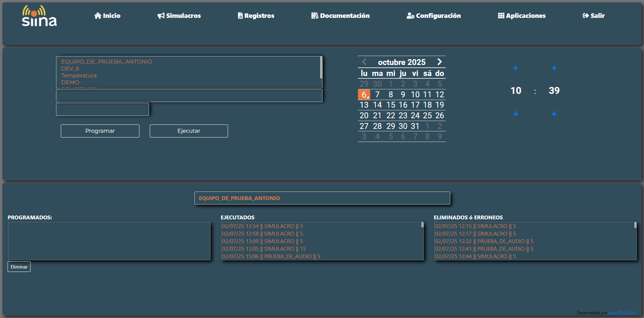Increase the hour with up arrow
Viewport: 644px width, 318px height.
point(516,68)
